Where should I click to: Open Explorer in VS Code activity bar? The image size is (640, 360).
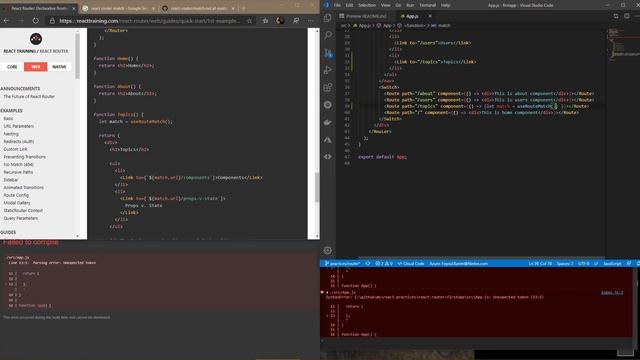coord(328,18)
